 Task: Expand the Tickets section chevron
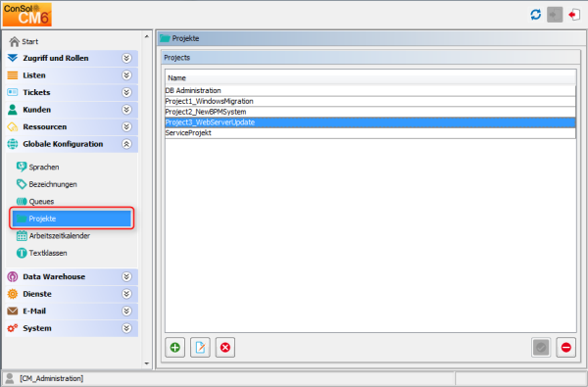point(126,92)
